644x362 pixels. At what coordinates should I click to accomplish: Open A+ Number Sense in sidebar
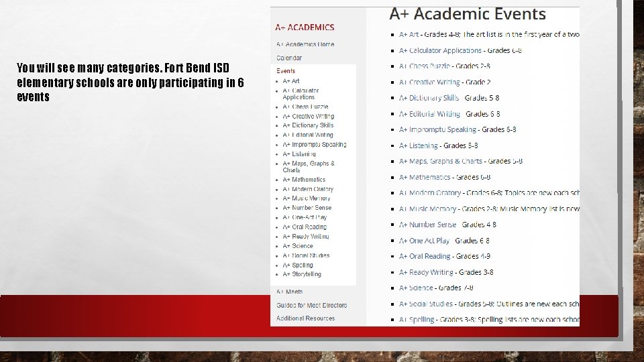(307, 208)
